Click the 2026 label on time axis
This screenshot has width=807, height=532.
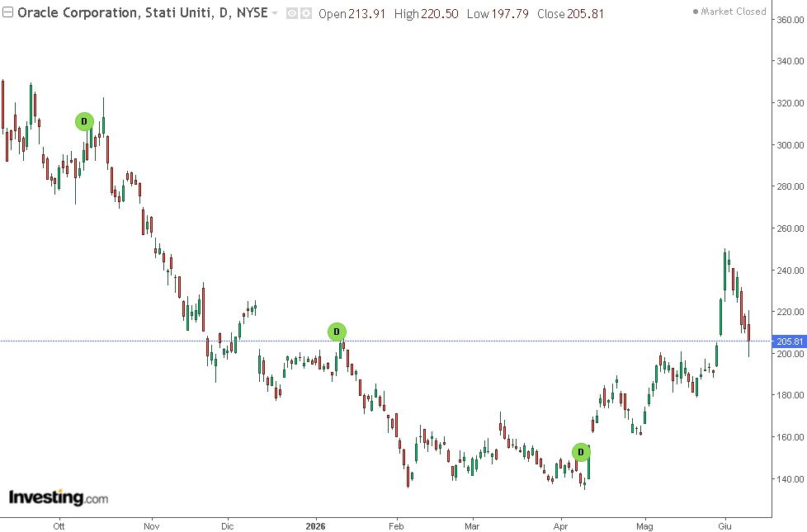click(315, 526)
